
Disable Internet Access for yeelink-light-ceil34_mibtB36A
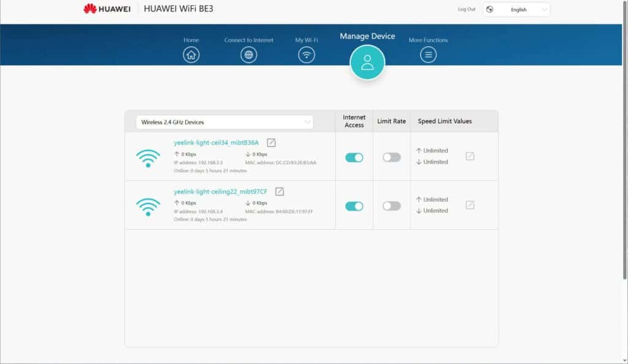click(x=354, y=157)
